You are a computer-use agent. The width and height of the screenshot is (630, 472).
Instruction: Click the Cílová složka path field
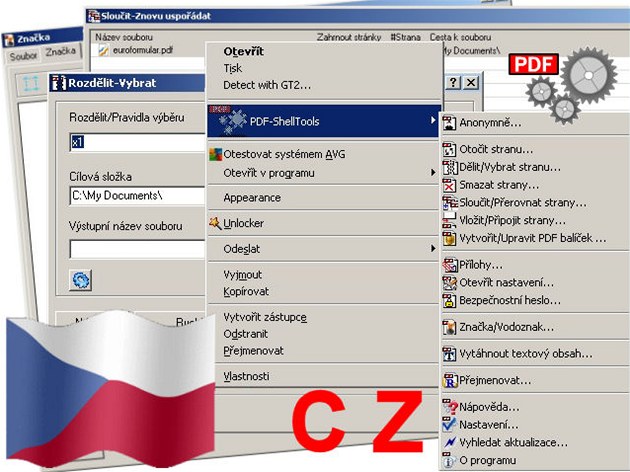click(137, 196)
